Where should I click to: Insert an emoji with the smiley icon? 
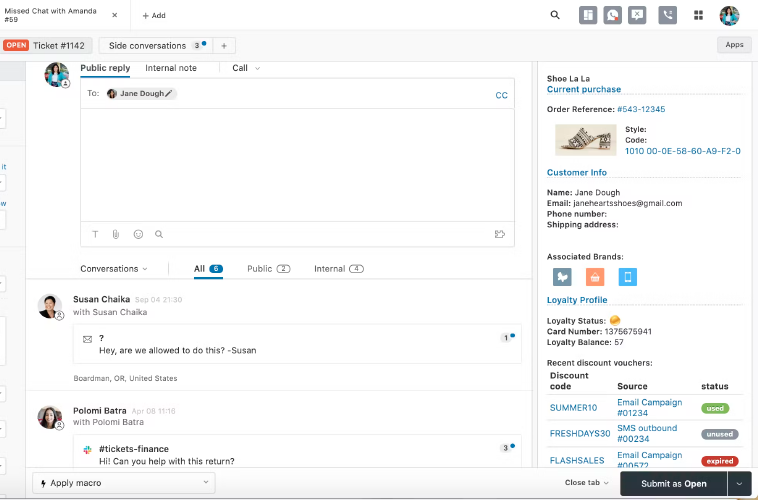[x=138, y=234]
